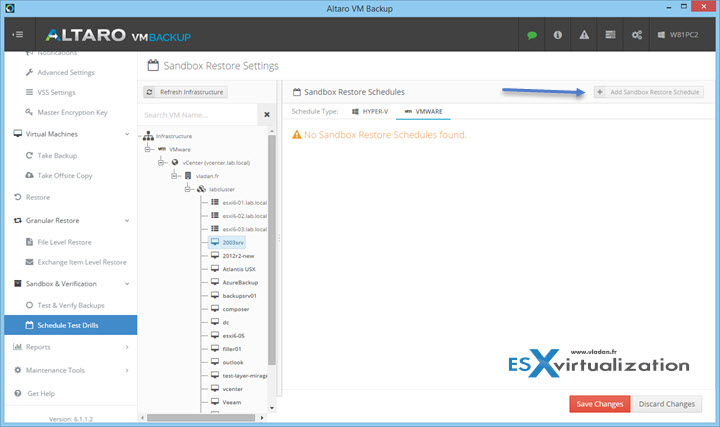Open the warning triangle alerts icon
The height and width of the screenshot is (427, 720).
pos(584,35)
